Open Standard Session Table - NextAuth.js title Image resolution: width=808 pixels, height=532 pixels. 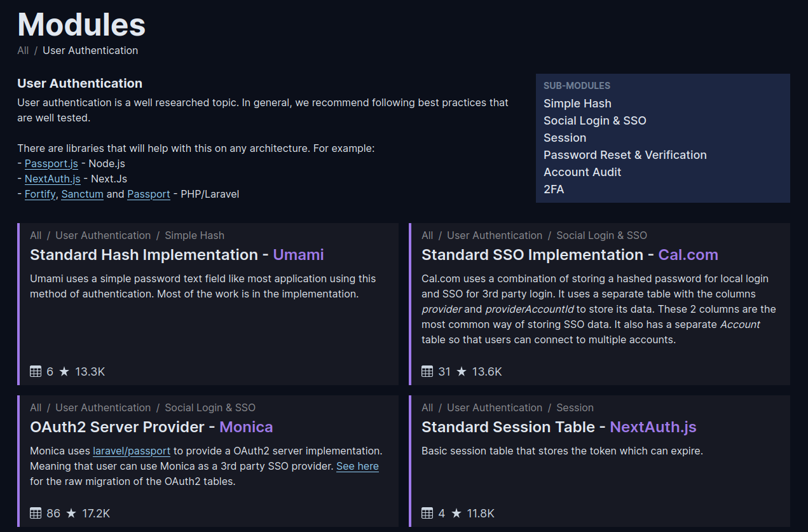coord(559,427)
